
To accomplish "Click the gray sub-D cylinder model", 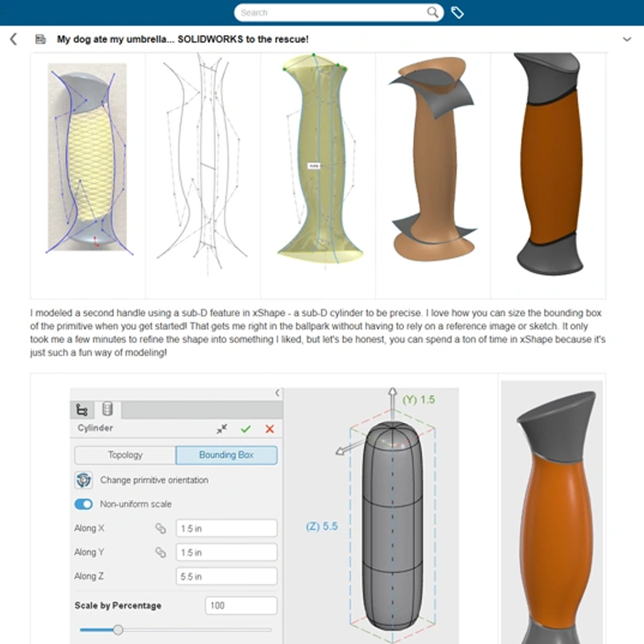I will point(393,526).
